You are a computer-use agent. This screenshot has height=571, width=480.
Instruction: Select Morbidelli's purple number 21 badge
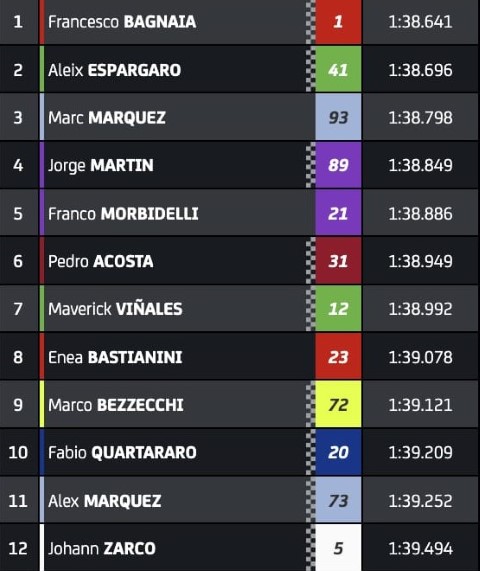click(338, 213)
